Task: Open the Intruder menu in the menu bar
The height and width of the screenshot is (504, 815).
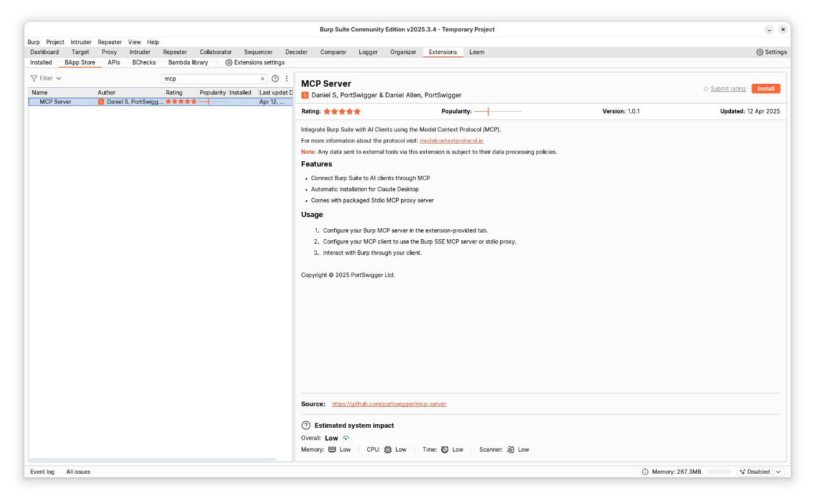Action: pyautogui.click(x=81, y=42)
